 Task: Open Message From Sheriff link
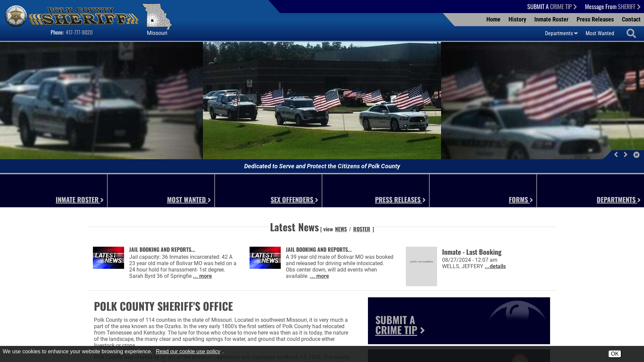[612, 6]
